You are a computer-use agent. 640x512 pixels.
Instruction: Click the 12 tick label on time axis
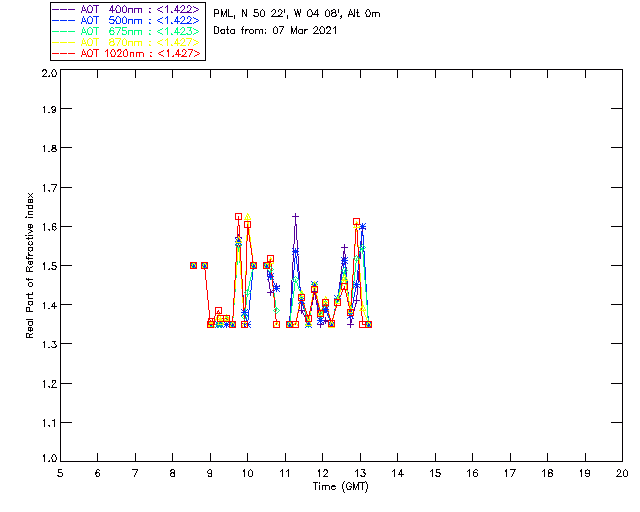pos(322,473)
